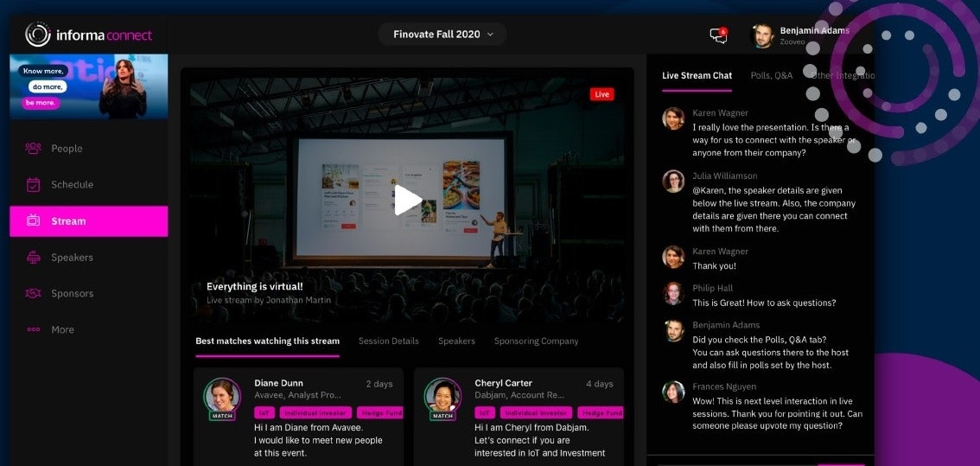
Task: Click the promotional banner thumbnail in sidebar
Action: [x=89, y=86]
